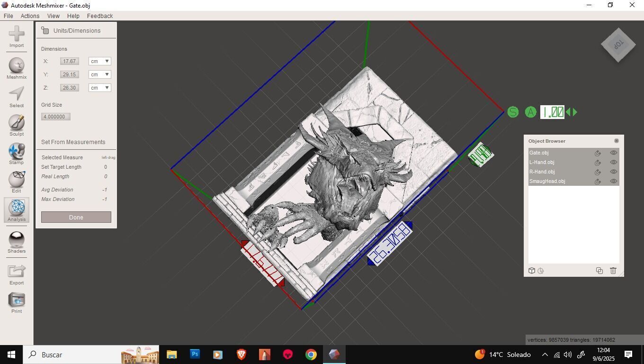Open the Sculpt brushes
This screenshot has width=644, height=364.
(17, 126)
